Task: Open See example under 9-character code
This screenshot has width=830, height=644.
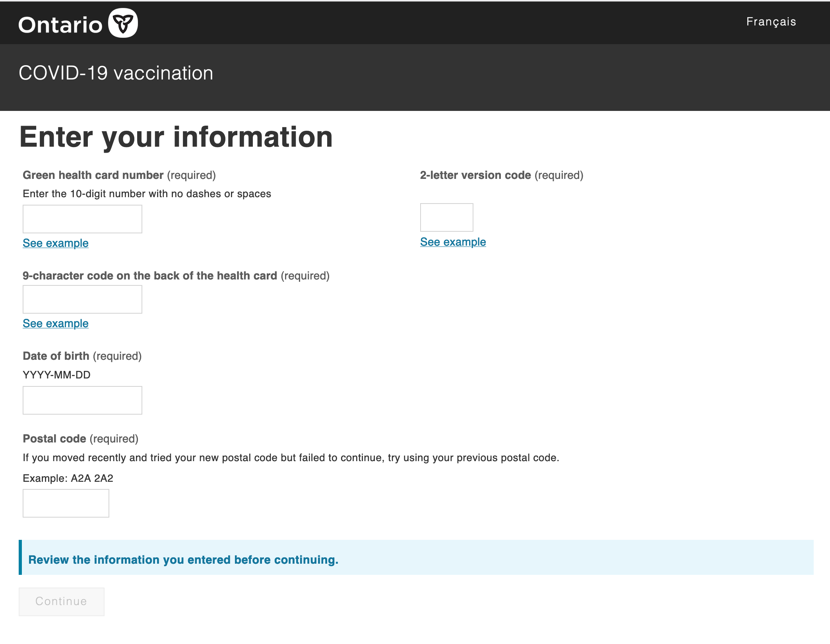Action: [56, 324]
